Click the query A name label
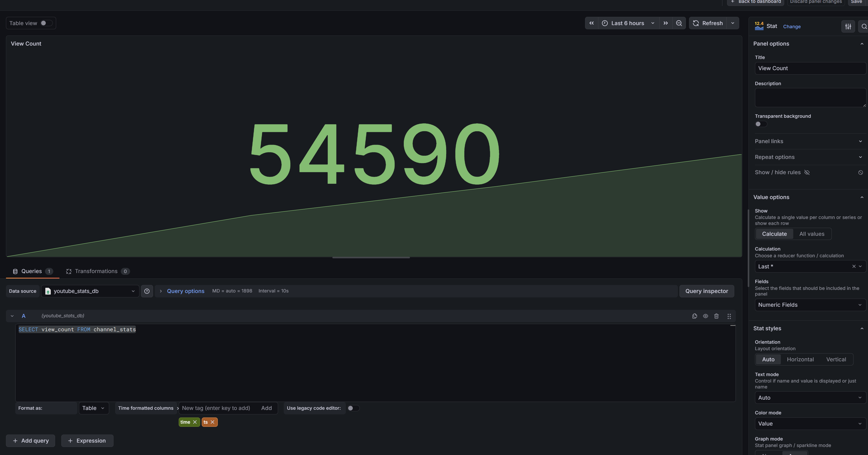Screen dimensions: 868x455 click(24, 316)
